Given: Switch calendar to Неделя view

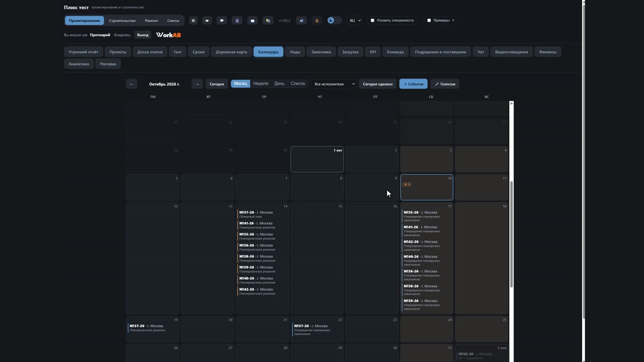Looking at the screenshot, I should pyautogui.click(x=261, y=83).
